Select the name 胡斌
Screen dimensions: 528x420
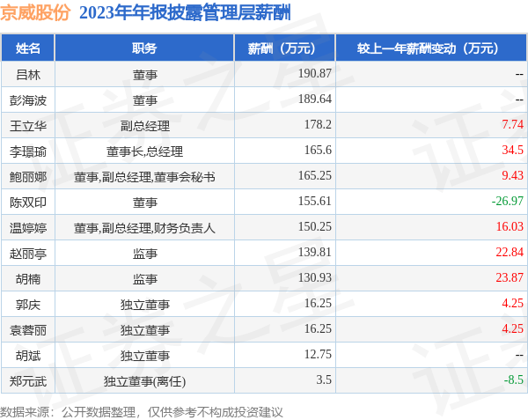coord(28,356)
